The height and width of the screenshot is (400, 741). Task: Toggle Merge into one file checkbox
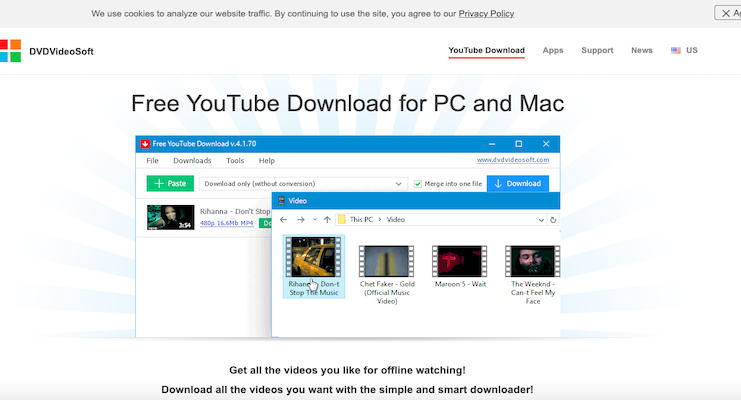coord(418,184)
